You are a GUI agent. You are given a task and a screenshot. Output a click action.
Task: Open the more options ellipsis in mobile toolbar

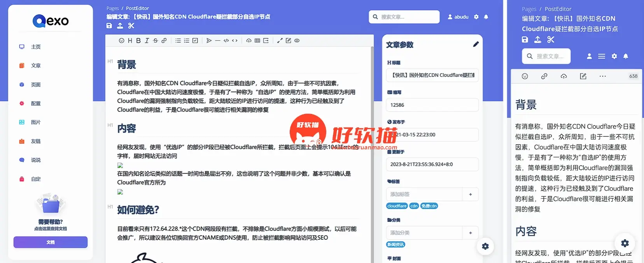tap(603, 76)
